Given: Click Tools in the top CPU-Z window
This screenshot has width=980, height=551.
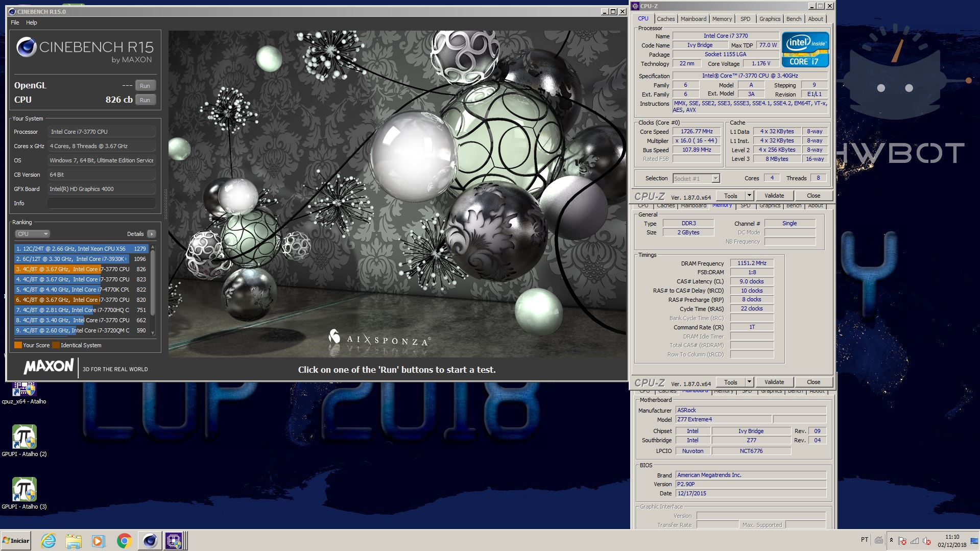Looking at the screenshot, I should click(731, 196).
